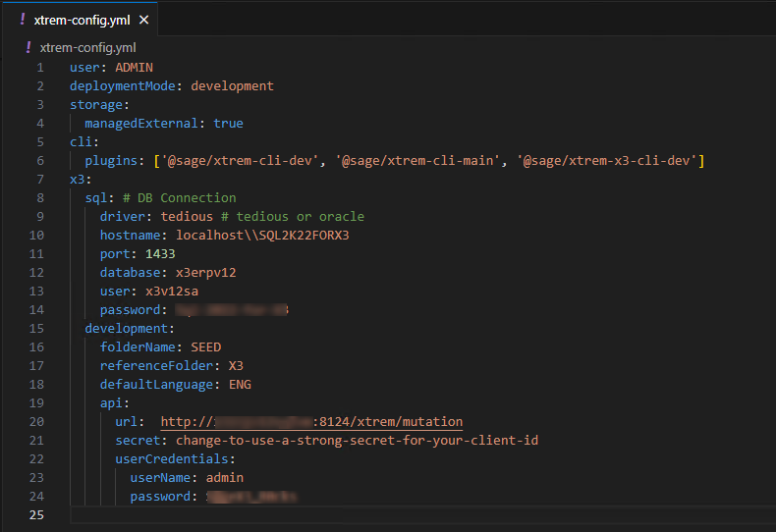Image resolution: width=776 pixels, height=532 pixels.
Task: Select the xtrem-config.yml tab title
Action: click(x=83, y=20)
